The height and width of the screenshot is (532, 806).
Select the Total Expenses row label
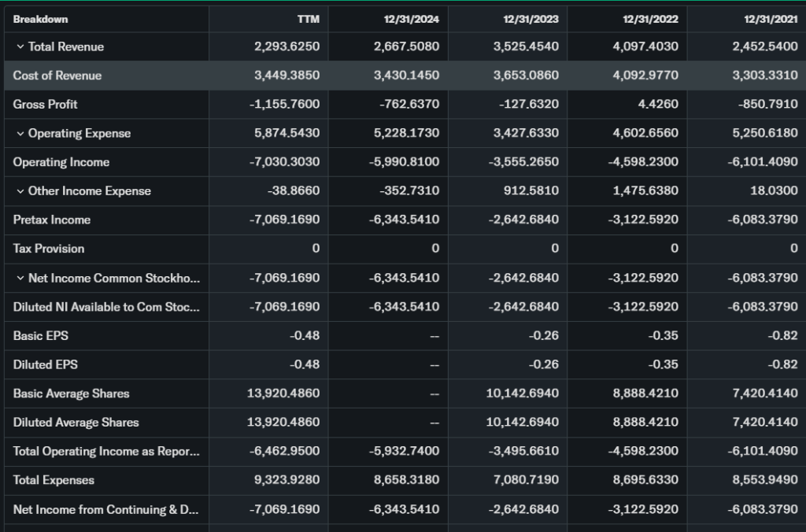(x=54, y=480)
